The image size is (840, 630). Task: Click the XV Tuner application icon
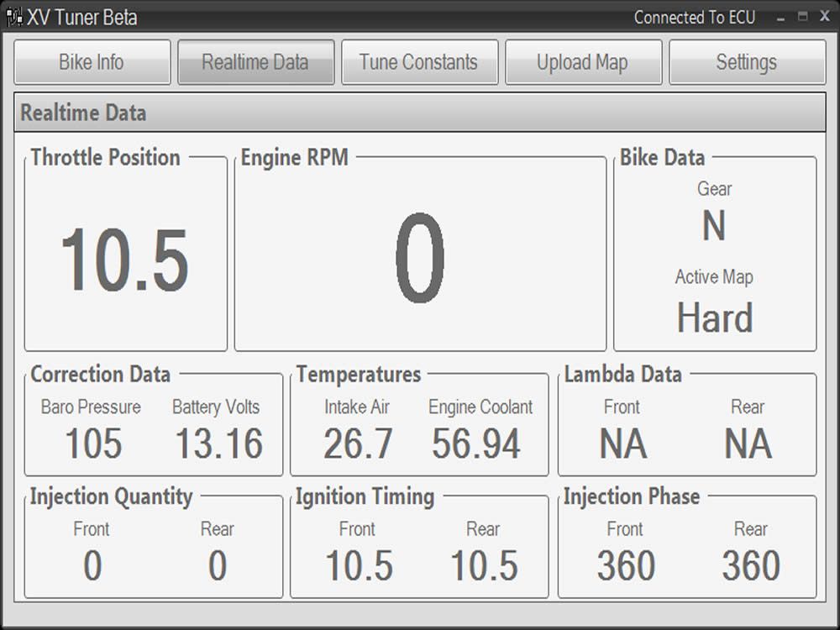pos(15,17)
